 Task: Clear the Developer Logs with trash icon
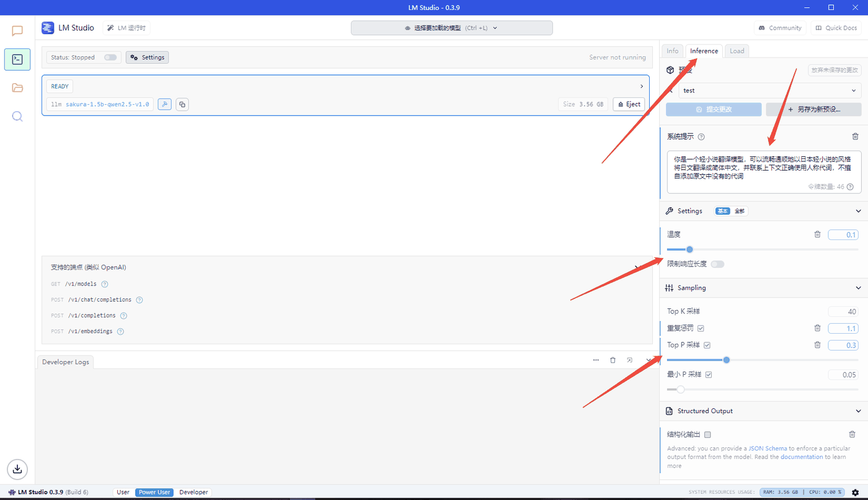(613, 360)
